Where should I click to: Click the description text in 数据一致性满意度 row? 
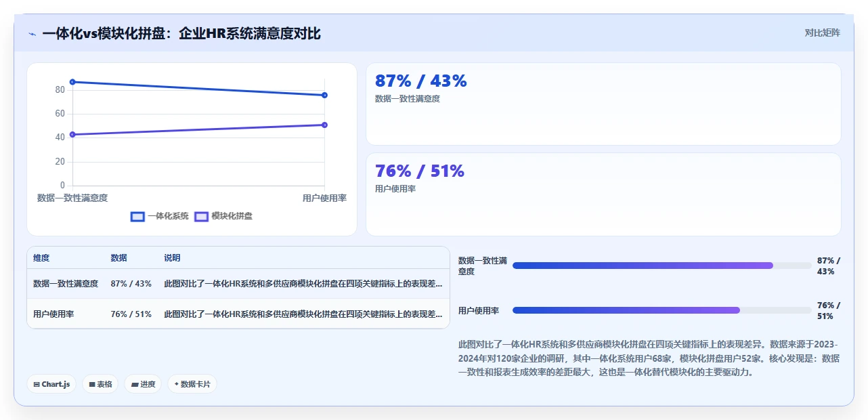(x=303, y=284)
